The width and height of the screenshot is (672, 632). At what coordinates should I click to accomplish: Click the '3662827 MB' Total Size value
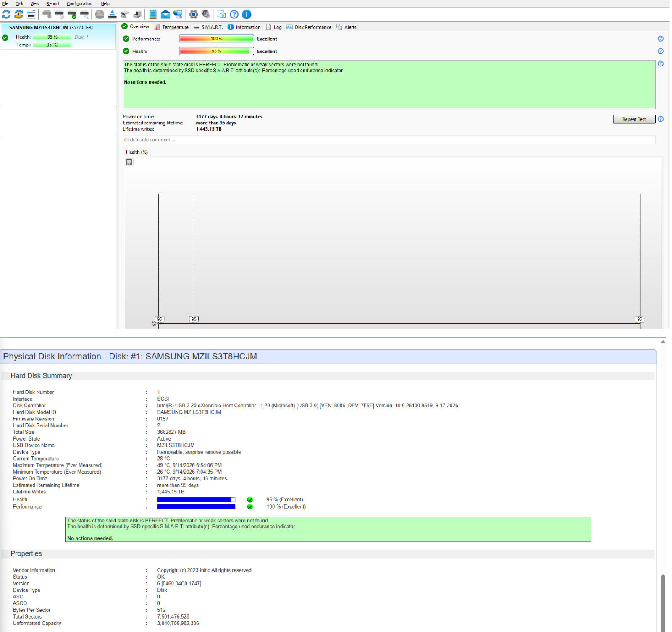click(171, 432)
